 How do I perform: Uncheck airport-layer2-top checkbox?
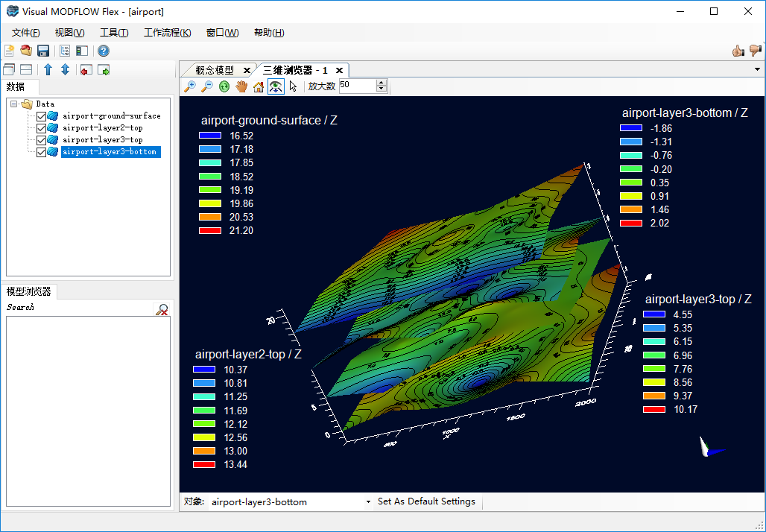(42, 128)
